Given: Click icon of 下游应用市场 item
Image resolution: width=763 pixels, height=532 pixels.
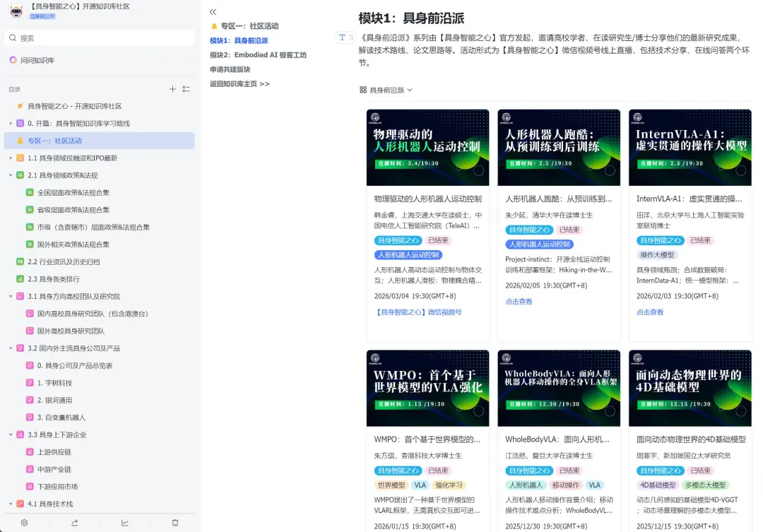Looking at the screenshot, I should pos(30,486).
